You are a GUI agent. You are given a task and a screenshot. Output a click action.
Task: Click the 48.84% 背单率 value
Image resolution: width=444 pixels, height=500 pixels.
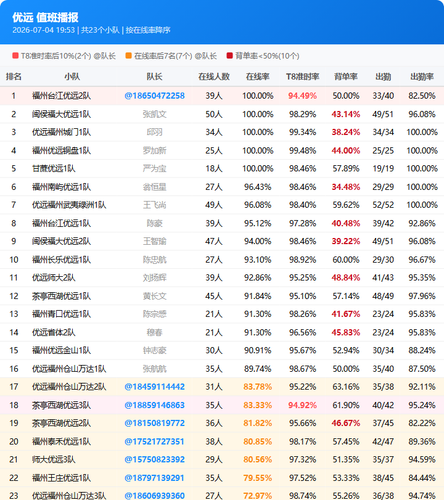(x=346, y=278)
